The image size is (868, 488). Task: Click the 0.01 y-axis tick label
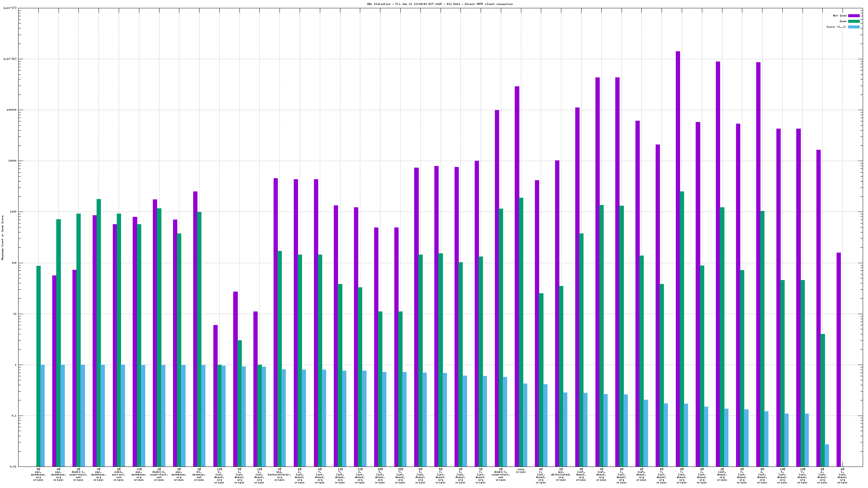13,467
